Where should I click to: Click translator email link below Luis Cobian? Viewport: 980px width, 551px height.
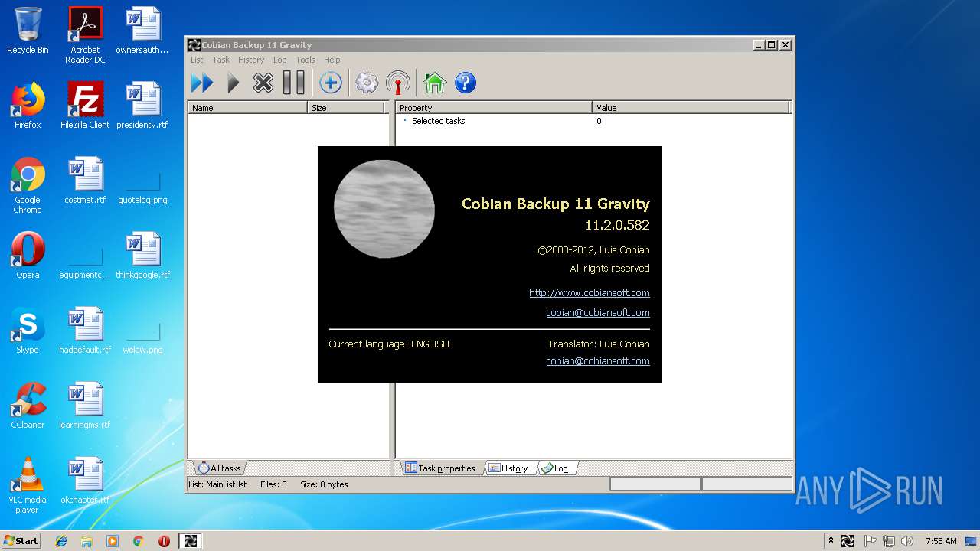click(x=598, y=360)
